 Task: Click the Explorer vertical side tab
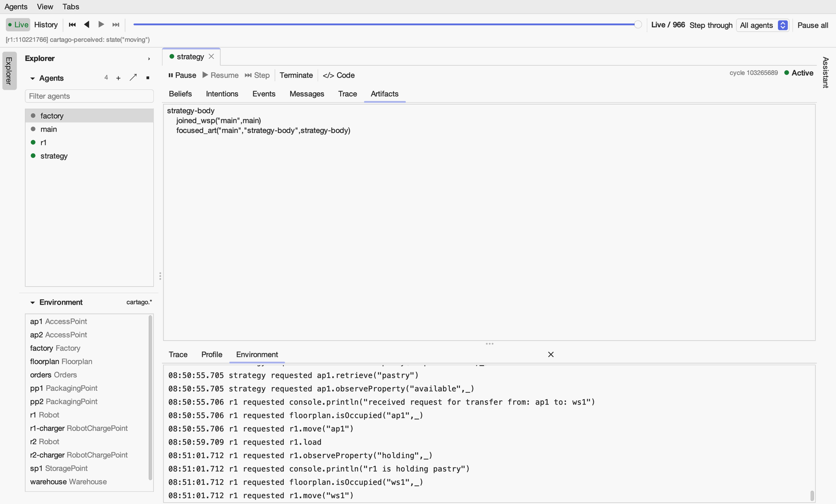[x=9, y=71]
